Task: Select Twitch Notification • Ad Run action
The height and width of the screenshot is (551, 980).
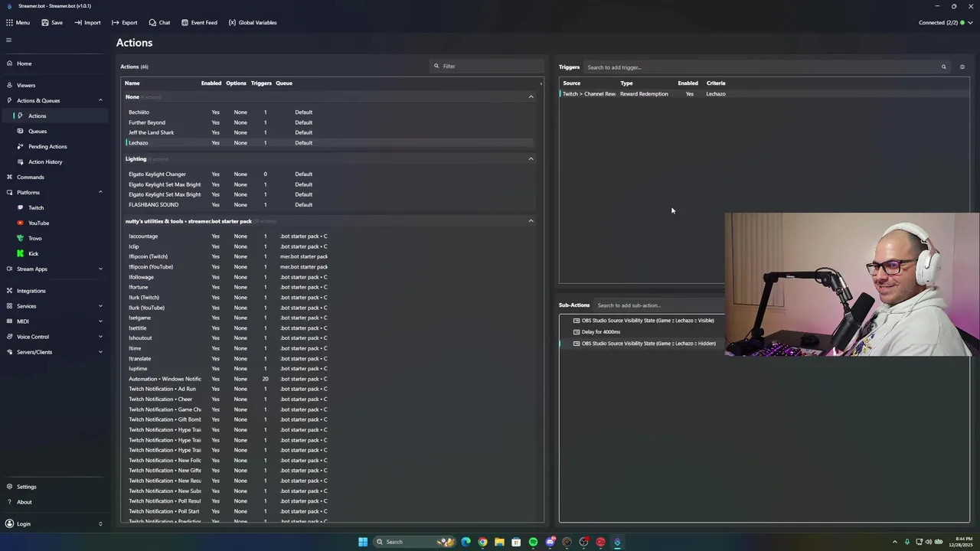Action: [x=329, y=389]
